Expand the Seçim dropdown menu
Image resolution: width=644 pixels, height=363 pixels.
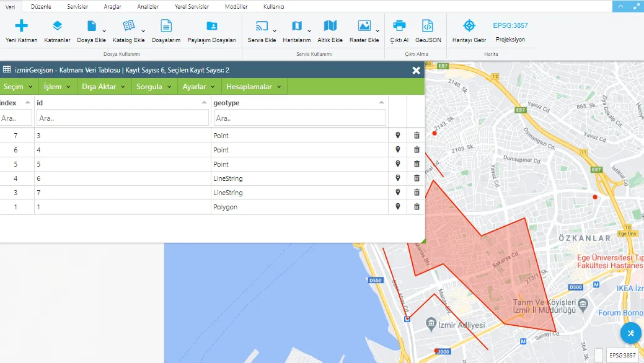[18, 87]
